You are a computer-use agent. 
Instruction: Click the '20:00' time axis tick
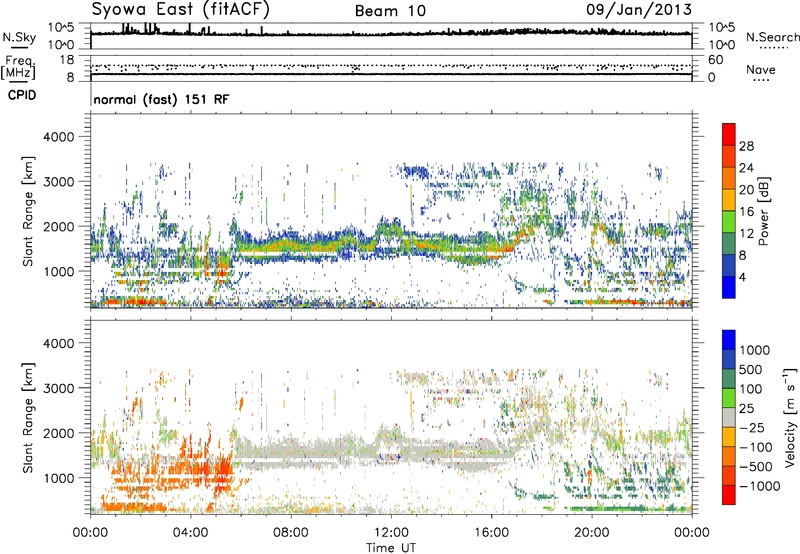coord(592,533)
